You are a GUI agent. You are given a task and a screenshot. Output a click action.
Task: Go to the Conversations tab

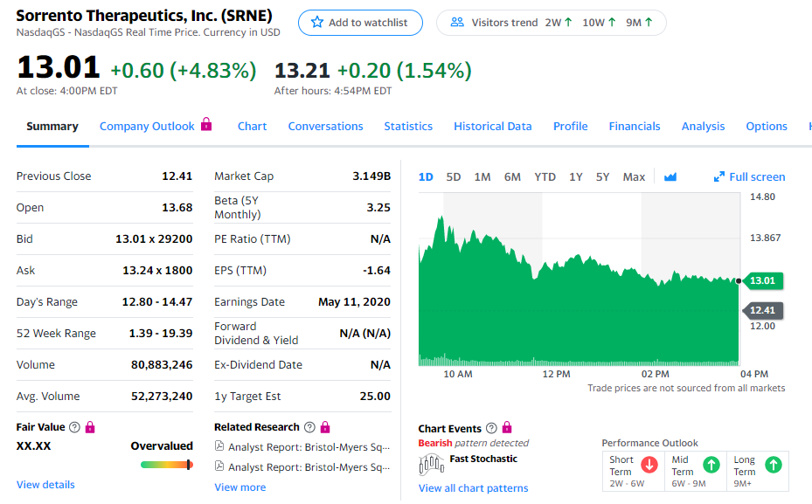tap(326, 127)
